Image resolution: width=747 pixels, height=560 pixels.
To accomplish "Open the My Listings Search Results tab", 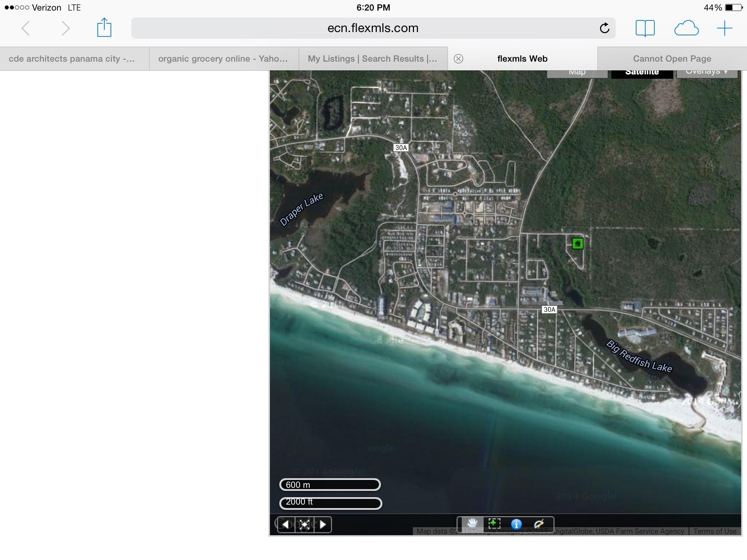I will pyautogui.click(x=372, y=59).
